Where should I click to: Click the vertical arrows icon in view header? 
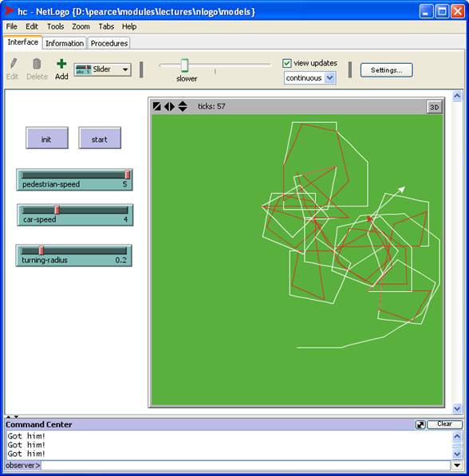coord(182,106)
